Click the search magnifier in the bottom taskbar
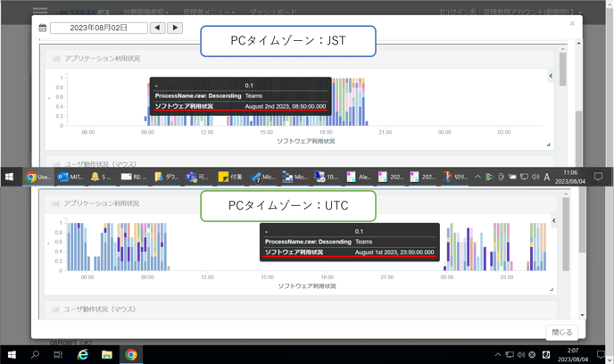The width and height of the screenshot is (614, 364). (36, 355)
